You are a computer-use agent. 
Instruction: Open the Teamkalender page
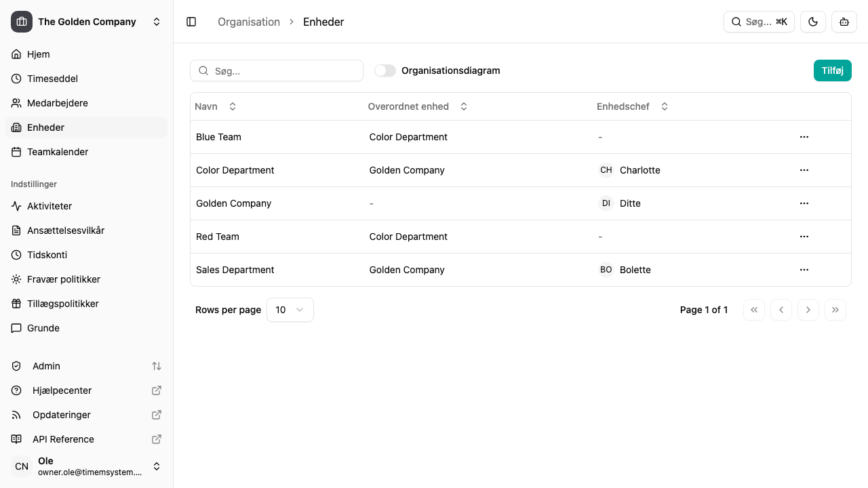pyautogui.click(x=58, y=152)
